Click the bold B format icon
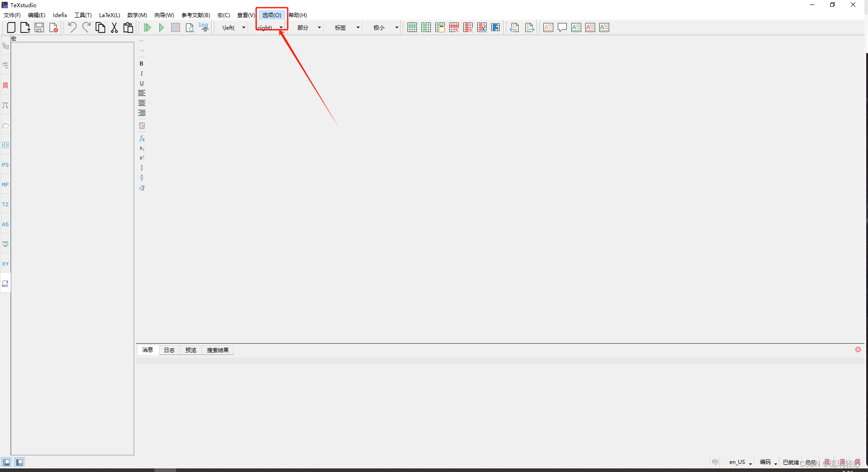This screenshot has width=868, height=472. coord(141,64)
